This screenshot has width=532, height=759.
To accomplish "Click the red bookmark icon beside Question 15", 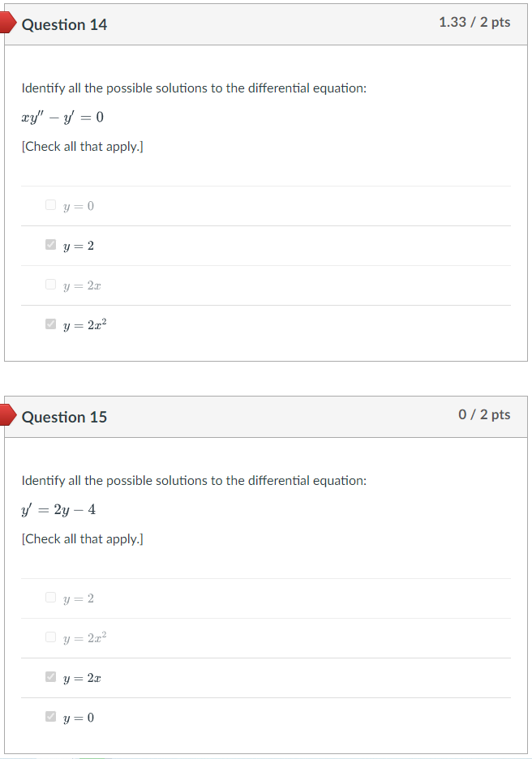I will 7,414.
